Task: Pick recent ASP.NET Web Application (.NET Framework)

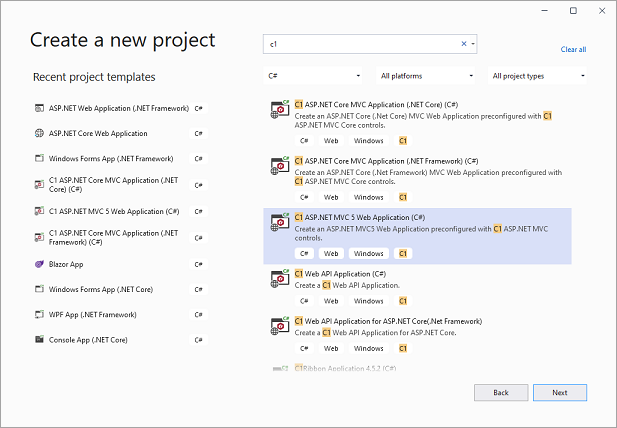Action: tap(112, 107)
